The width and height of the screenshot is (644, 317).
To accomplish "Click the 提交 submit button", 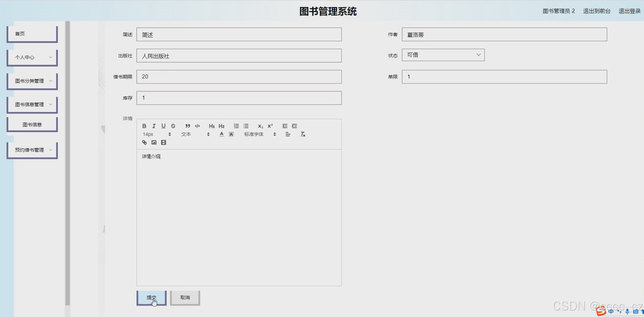I will tap(151, 298).
